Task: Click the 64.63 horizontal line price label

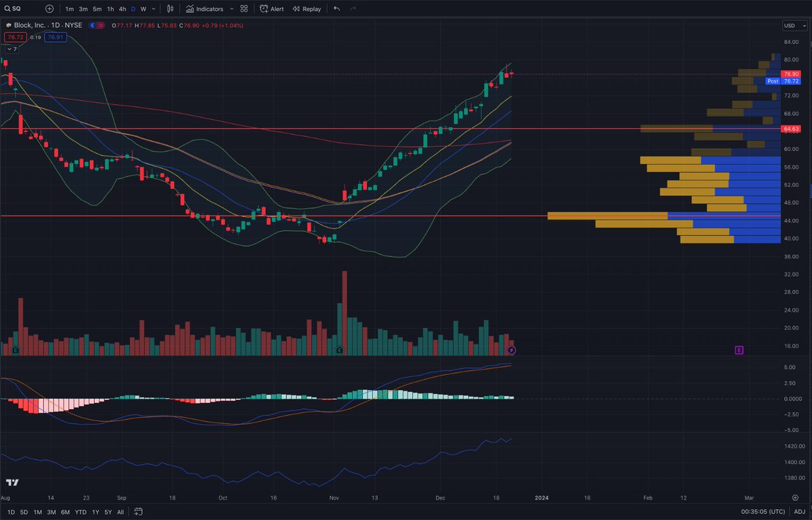Action: click(790, 128)
